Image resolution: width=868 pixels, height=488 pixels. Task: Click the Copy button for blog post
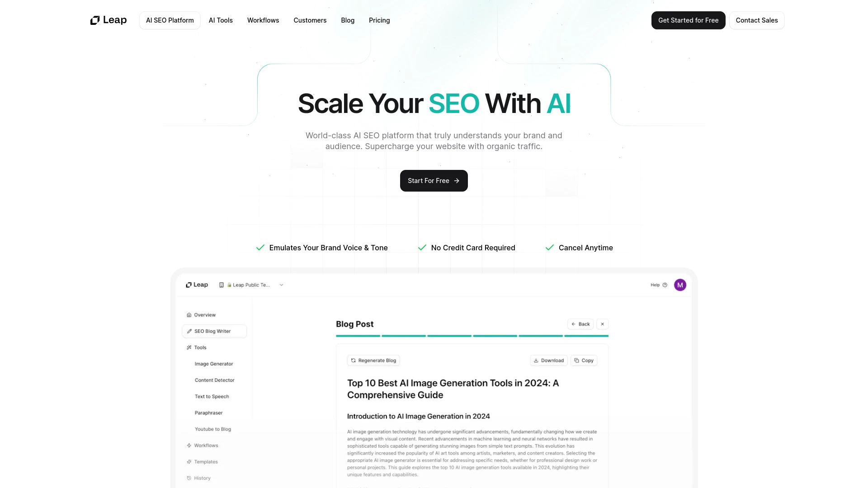(584, 361)
